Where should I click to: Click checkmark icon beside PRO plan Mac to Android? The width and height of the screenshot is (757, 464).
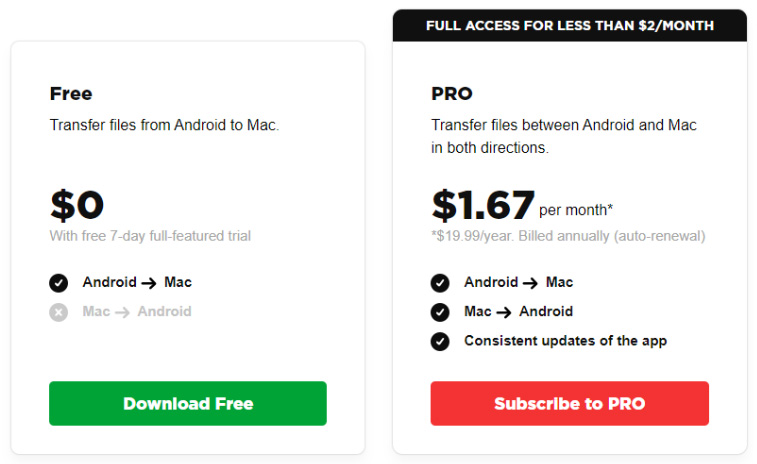click(440, 312)
